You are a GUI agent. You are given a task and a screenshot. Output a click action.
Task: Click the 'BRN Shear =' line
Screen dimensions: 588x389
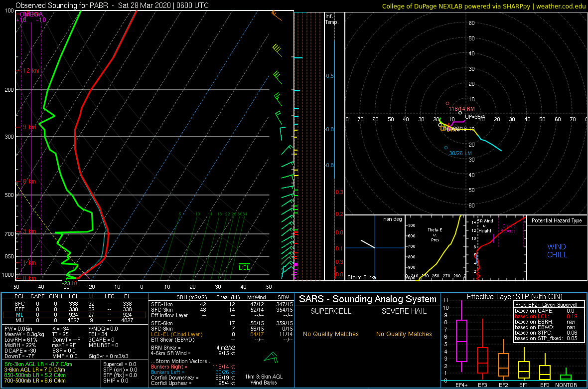[193, 348]
